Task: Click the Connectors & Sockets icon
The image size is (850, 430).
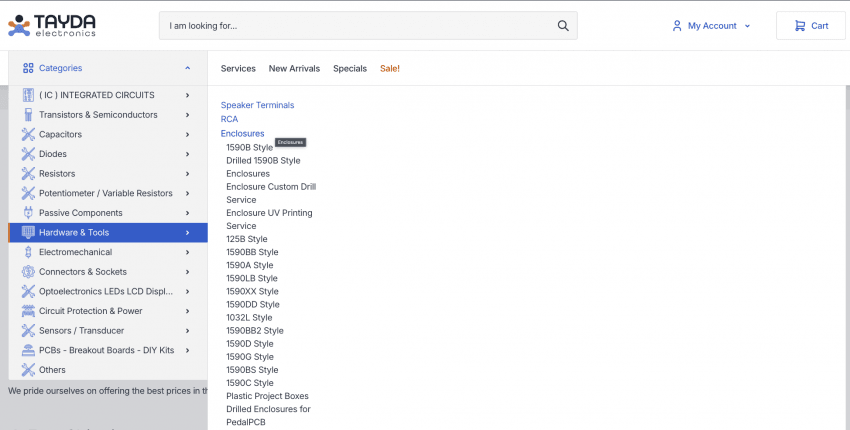Action: [x=28, y=272]
